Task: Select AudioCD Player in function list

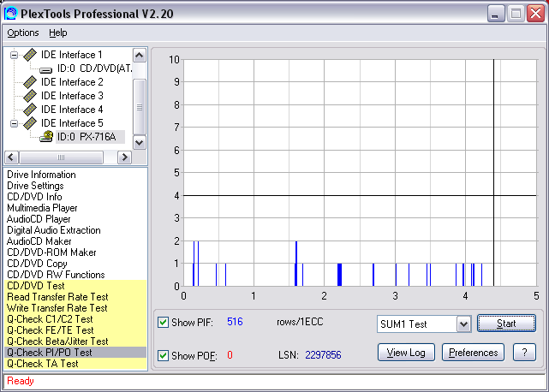Action: pos(39,219)
